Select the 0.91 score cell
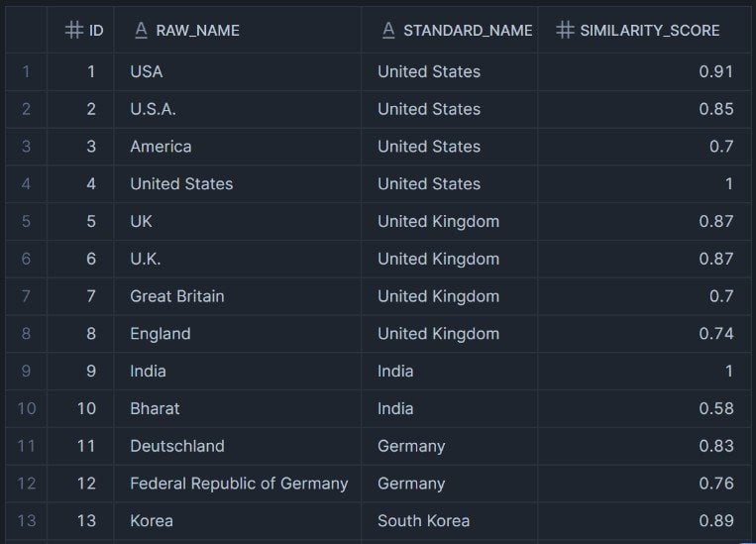The width and height of the screenshot is (756, 544). (x=715, y=71)
